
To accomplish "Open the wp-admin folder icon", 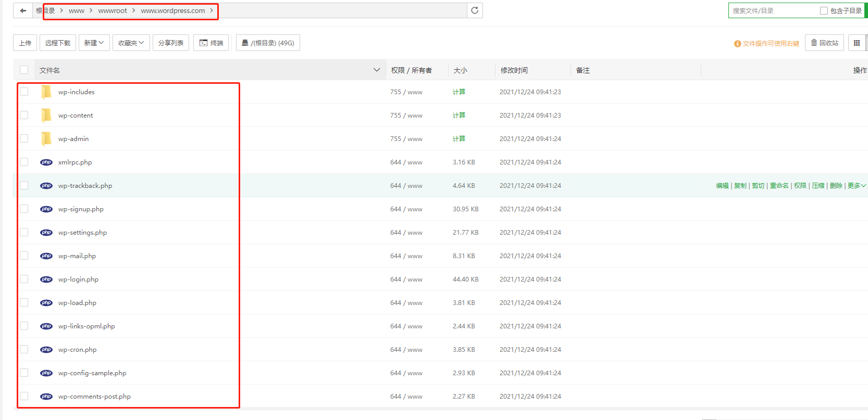I will (x=46, y=138).
